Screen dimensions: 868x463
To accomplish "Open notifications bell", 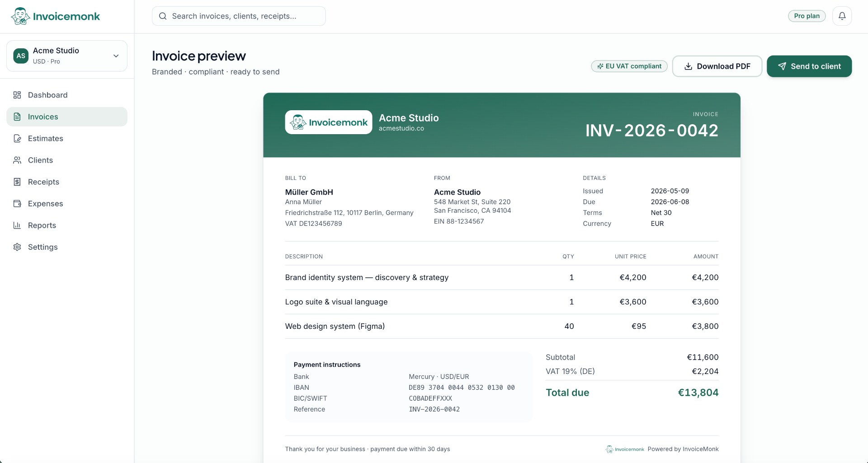I will (x=842, y=16).
